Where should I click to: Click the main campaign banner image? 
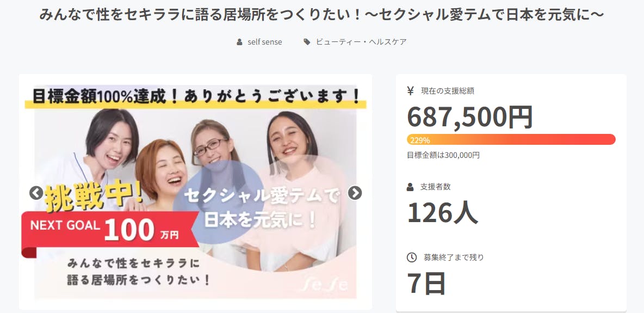[195, 192]
